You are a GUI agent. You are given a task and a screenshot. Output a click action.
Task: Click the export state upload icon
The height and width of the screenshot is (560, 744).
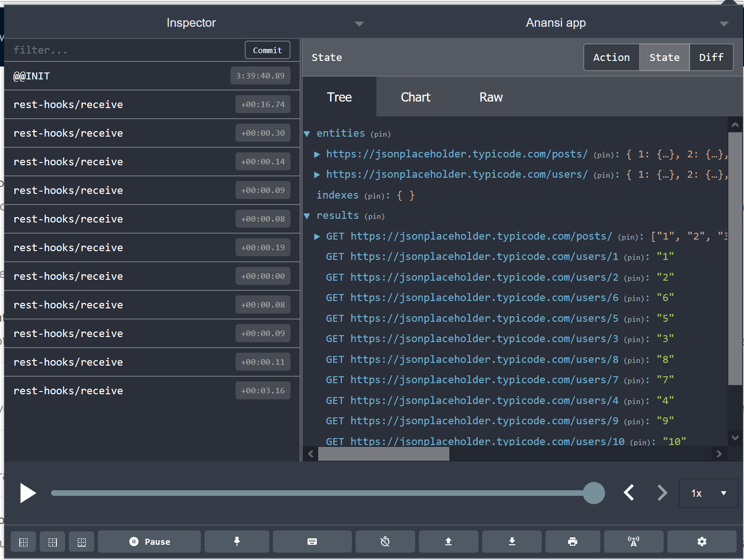(448, 542)
